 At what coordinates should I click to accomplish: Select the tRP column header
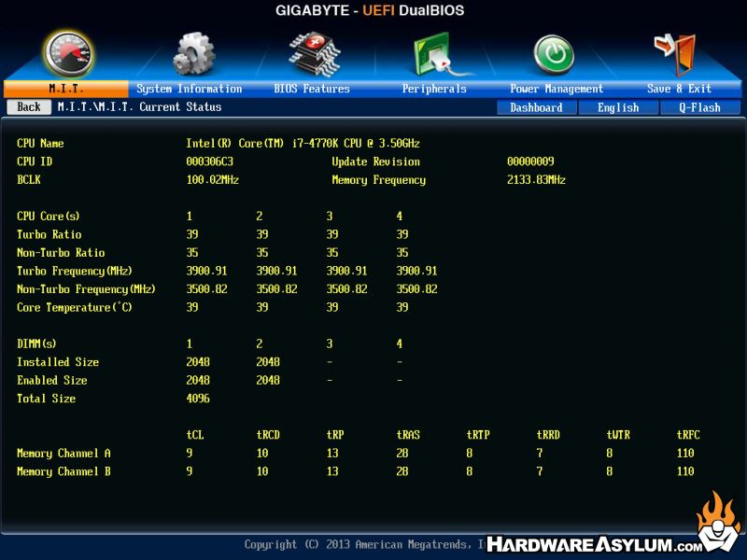click(x=335, y=435)
